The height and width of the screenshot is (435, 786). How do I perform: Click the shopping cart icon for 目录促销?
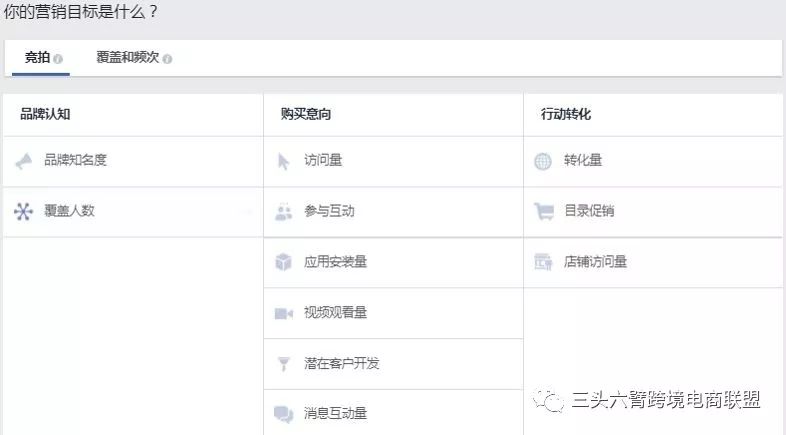(x=544, y=211)
